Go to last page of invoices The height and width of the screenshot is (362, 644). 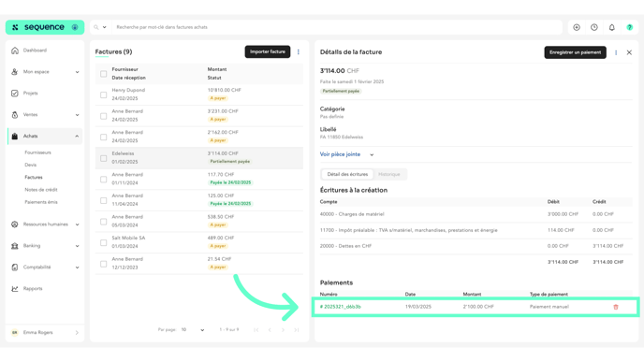297,330
